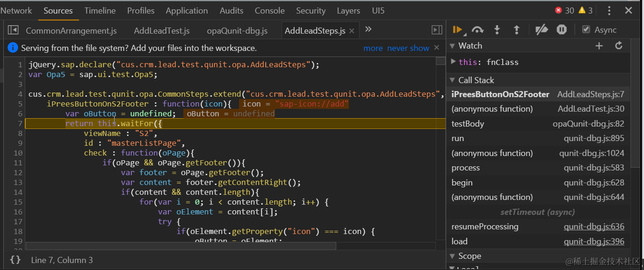Add a new watch expression
The height and width of the screenshot is (270, 644).
tap(599, 46)
